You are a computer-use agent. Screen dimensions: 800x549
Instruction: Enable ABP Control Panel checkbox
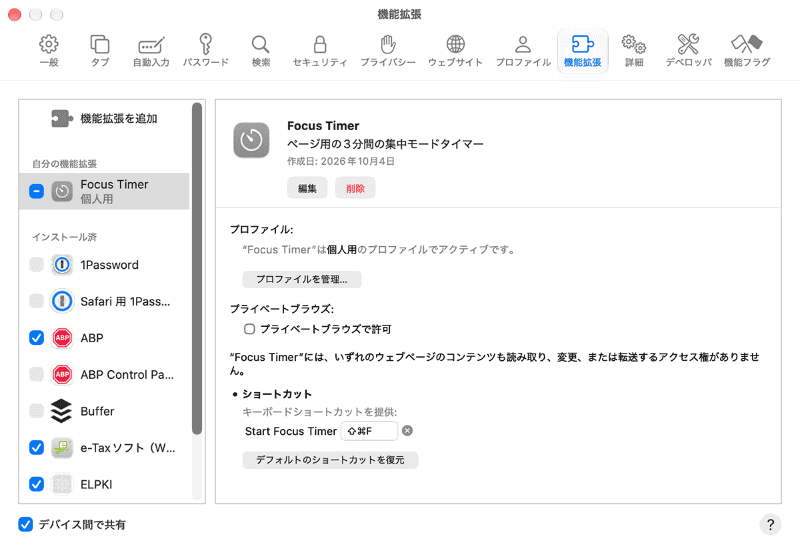click(36, 375)
